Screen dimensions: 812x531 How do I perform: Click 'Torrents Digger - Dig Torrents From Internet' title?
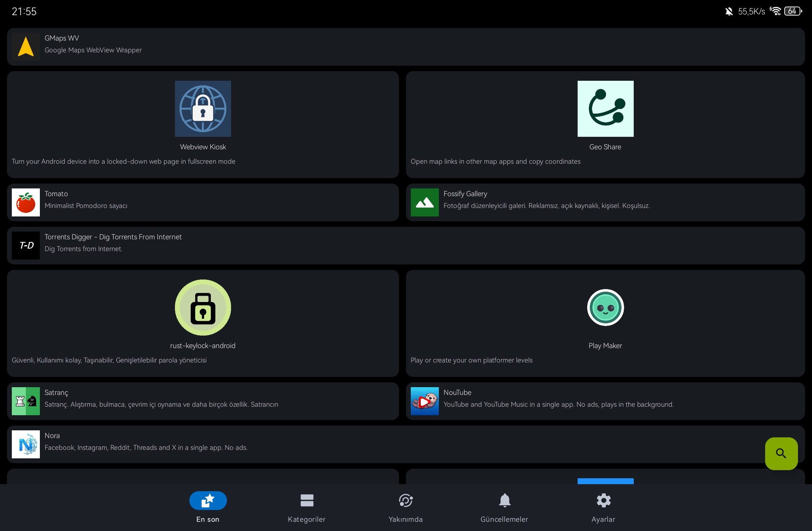tap(113, 237)
